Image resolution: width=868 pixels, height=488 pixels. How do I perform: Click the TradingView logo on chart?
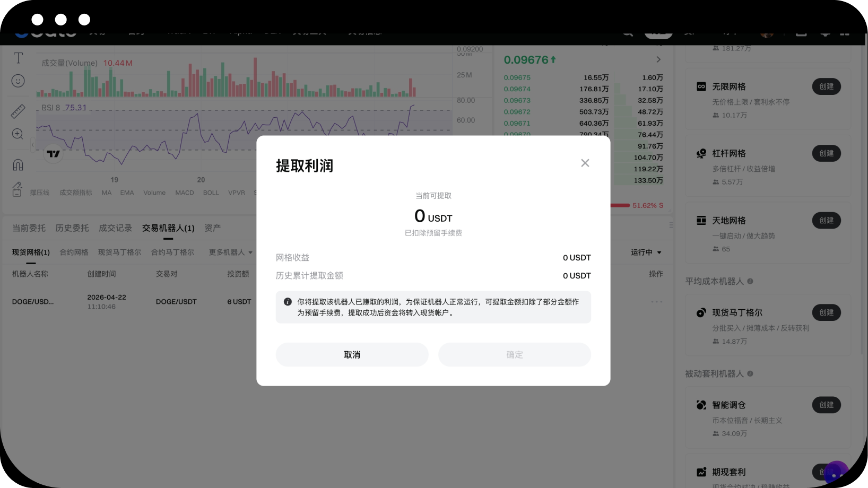click(53, 154)
